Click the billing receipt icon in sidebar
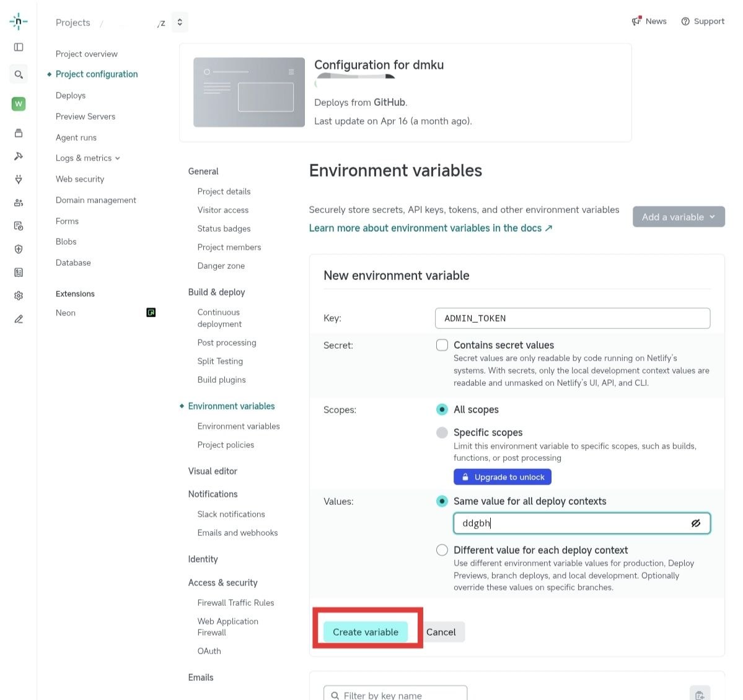The height and width of the screenshot is (700, 743). 19,273
